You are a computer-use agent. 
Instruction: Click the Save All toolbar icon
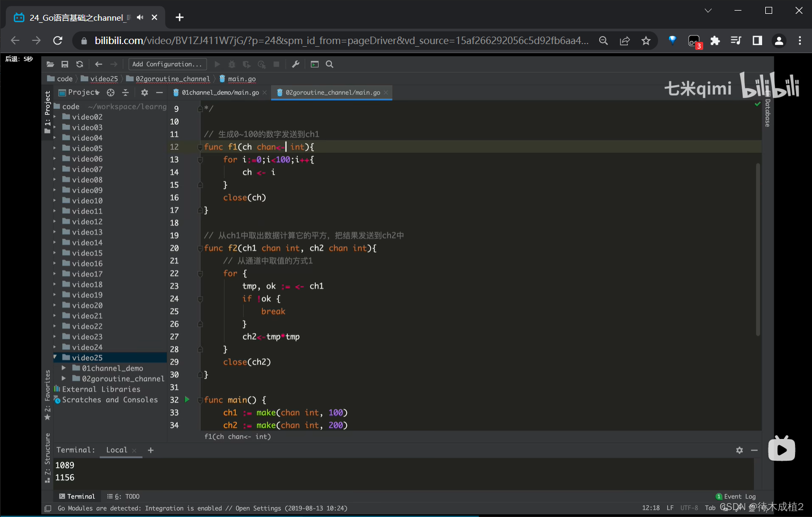(65, 64)
